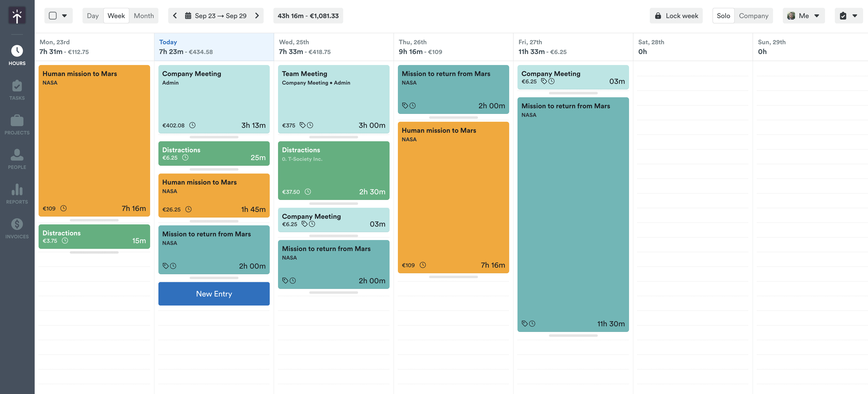
Task: Select the Human mission to Mars entry on Thursday
Action: click(x=453, y=197)
